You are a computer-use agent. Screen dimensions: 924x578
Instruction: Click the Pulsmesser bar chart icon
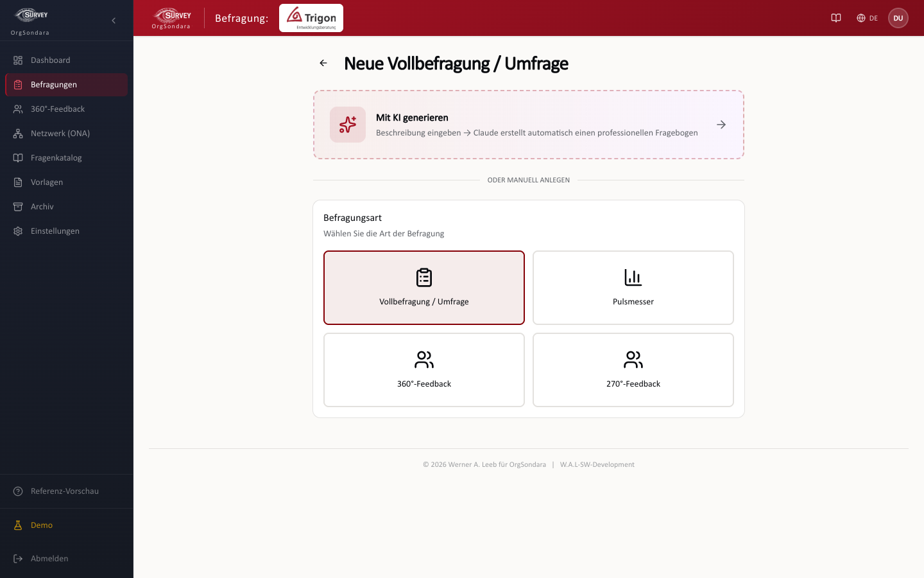pos(633,277)
